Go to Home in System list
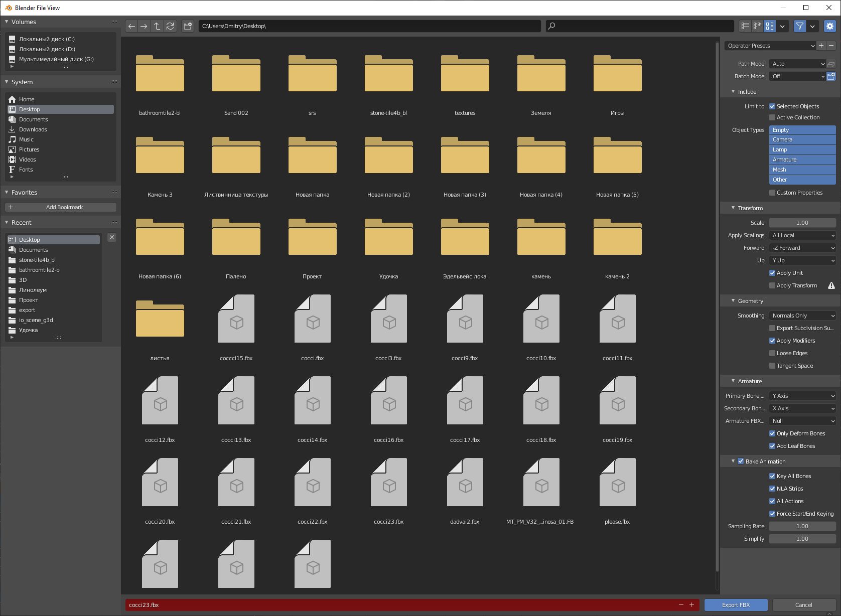841x616 pixels. pos(60,99)
